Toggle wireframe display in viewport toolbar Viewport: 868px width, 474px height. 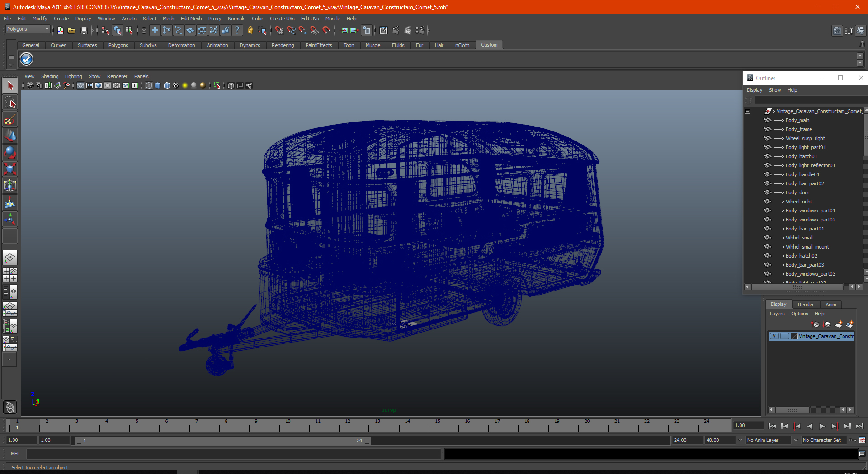click(x=149, y=85)
